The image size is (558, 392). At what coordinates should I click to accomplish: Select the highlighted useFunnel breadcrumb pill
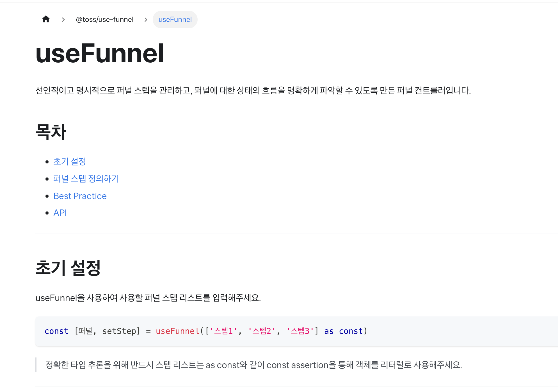175,20
